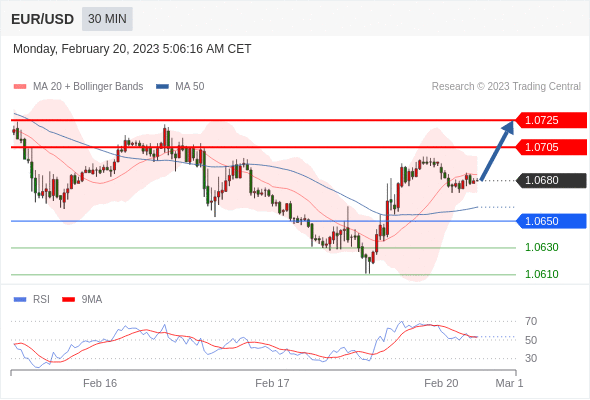
Task: Click the 1.0610 support level label
Action: pyautogui.click(x=542, y=274)
